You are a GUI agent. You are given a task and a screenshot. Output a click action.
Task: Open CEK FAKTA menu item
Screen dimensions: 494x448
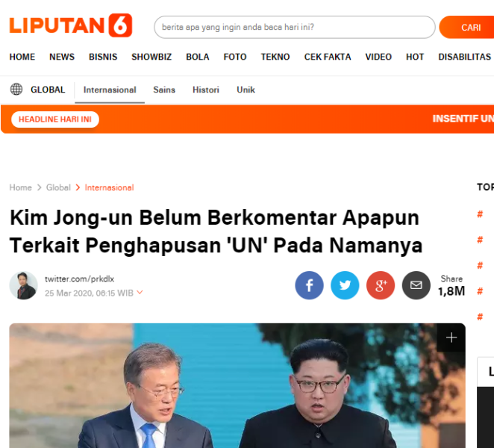(x=328, y=57)
